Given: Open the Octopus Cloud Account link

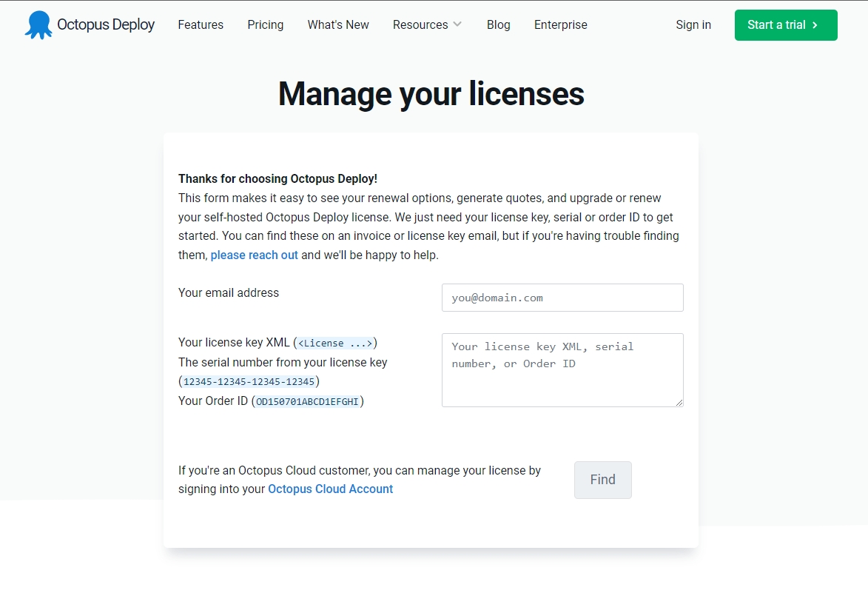Looking at the screenshot, I should (x=331, y=489).
